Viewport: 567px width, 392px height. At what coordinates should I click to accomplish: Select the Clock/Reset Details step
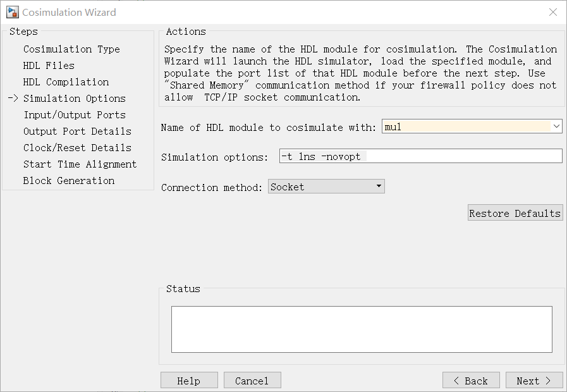(77, 148)
